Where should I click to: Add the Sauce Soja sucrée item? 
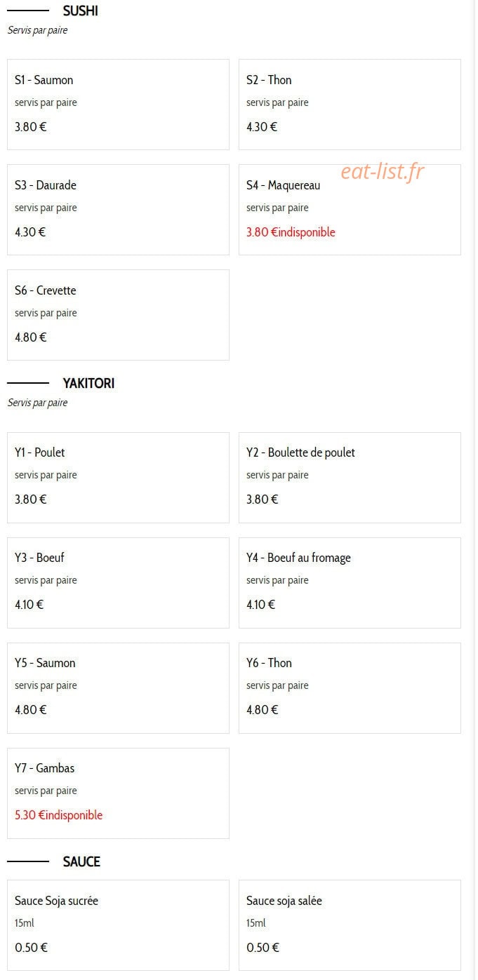[118, 925]
